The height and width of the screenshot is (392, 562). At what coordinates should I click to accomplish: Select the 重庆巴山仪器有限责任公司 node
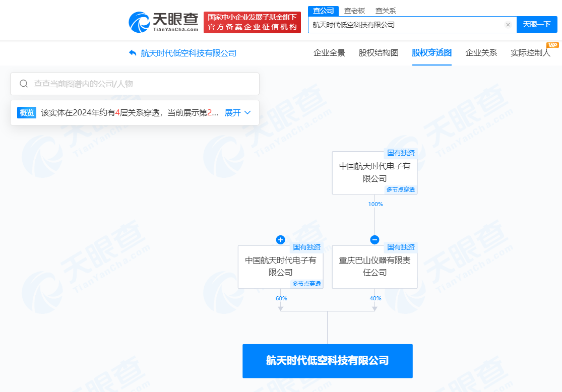click(x=374, y=267)
